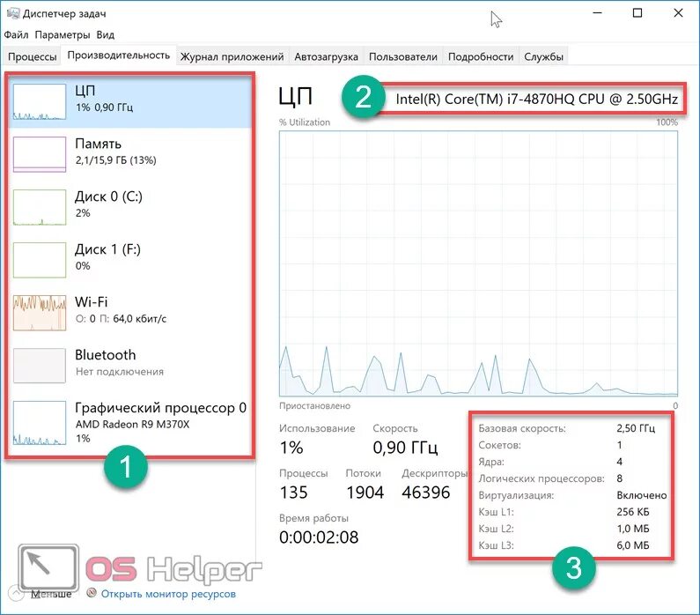Click the Кэш L1 value 256 КБ
This screenshot has width=700, height=615.
(x=632, y=512)
